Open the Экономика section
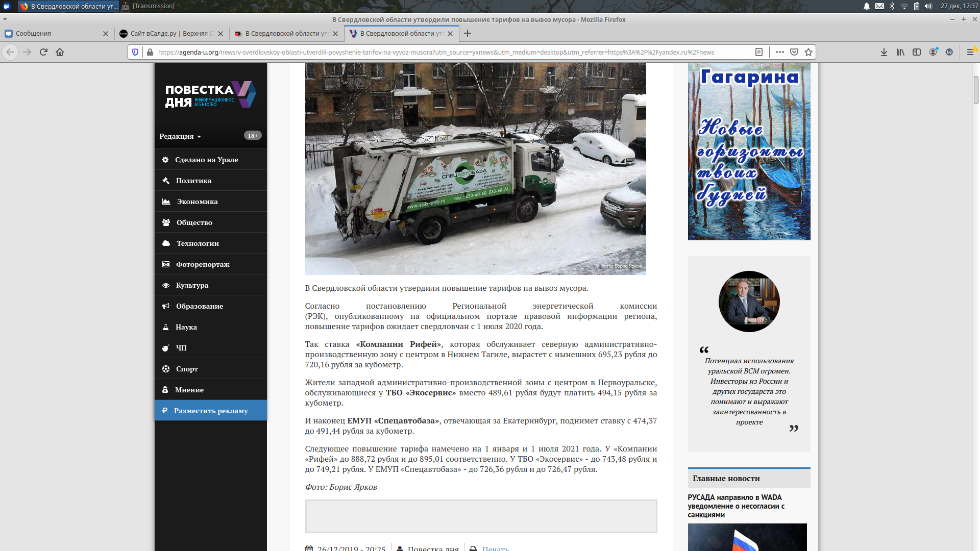The height and width of the screenshot is (551, 980). click(197, 202)
